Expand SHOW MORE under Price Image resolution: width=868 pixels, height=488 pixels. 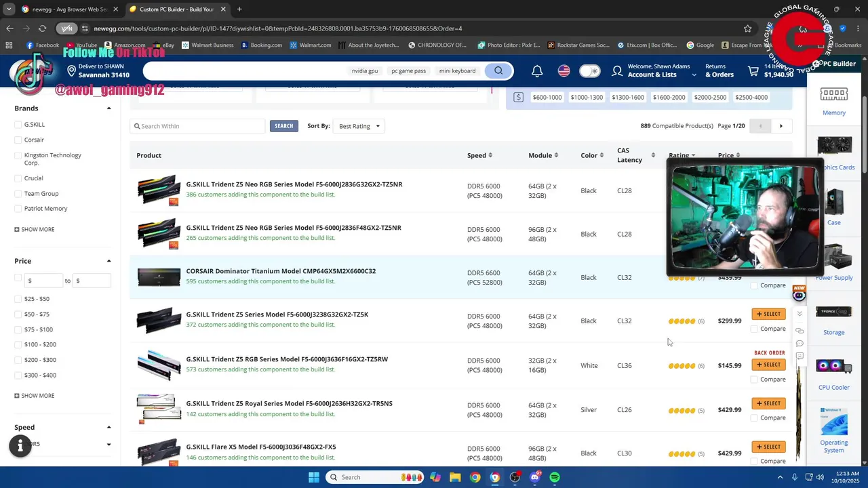(x=35, y=396)
